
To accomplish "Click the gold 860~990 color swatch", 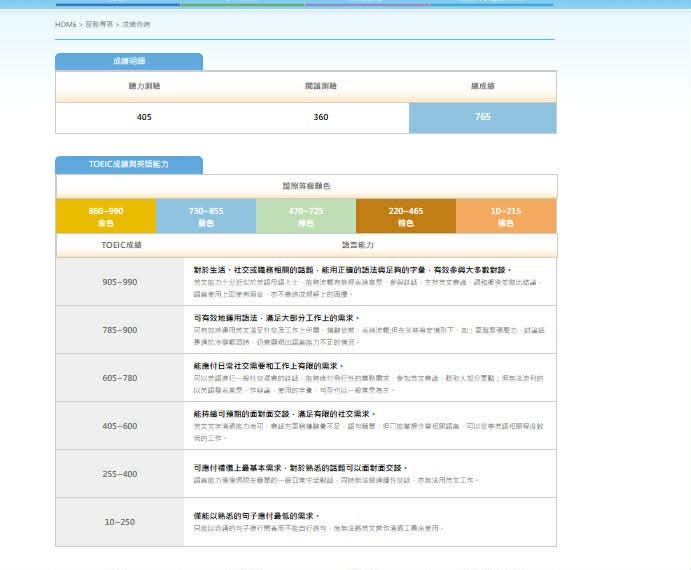I will tap(106, 217).
